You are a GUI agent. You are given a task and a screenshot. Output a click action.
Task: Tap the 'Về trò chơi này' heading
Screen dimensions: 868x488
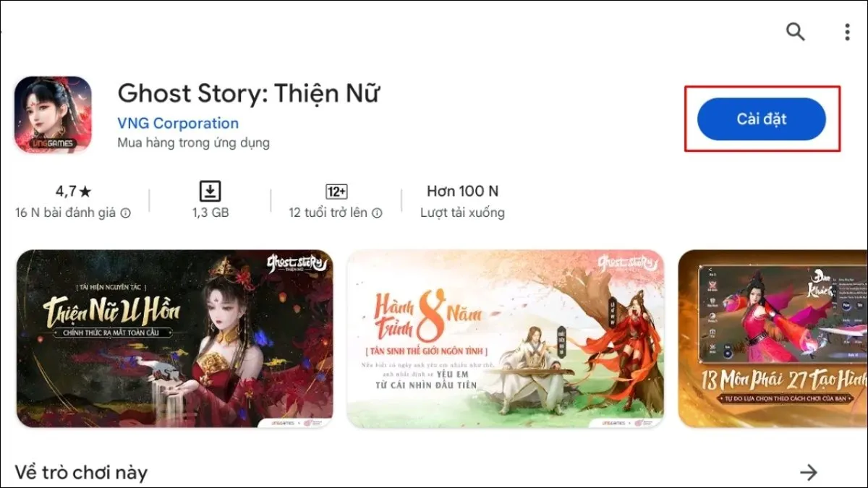pos(81,473)
